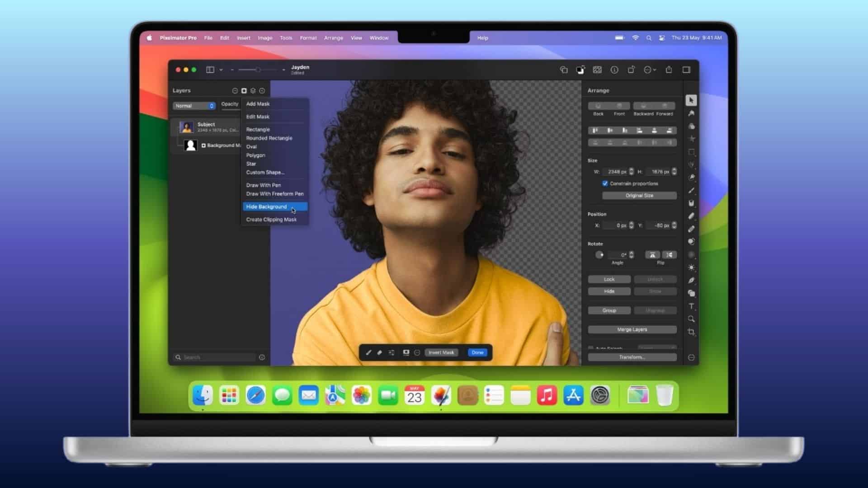868x488 pixels.
Task: Open Safari from the Dock
Action: tap(255, 395)
